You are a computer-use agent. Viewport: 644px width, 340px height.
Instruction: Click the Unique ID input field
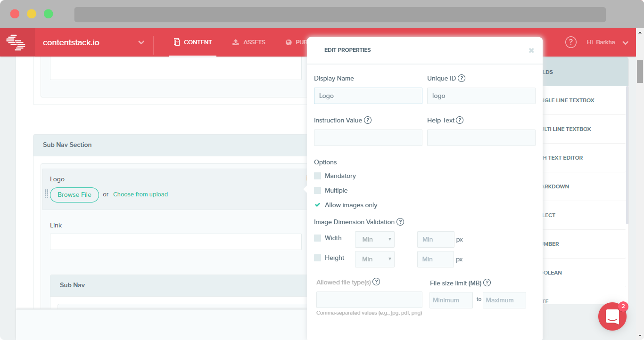coord(481,96)
